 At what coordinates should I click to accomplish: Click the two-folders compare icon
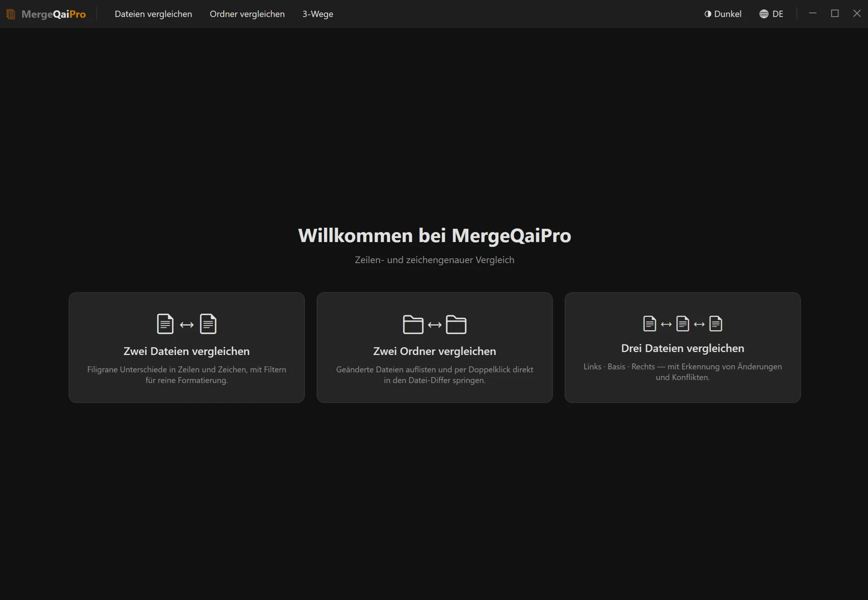[434, 324]
